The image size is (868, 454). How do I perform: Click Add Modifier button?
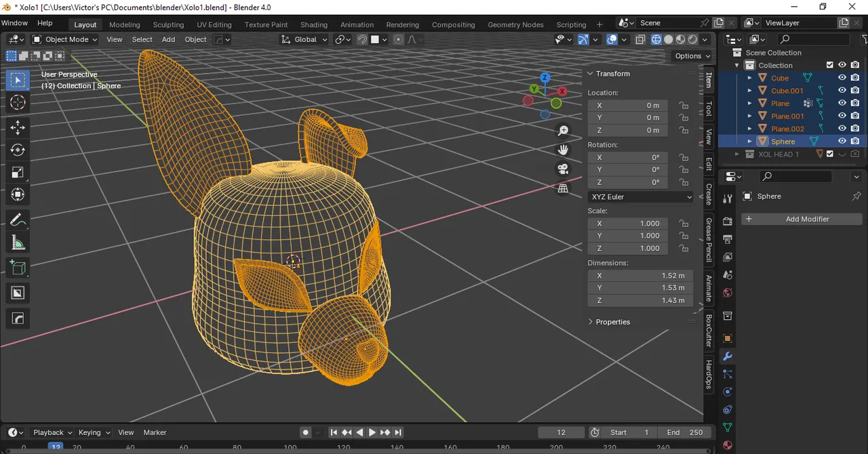802,219
